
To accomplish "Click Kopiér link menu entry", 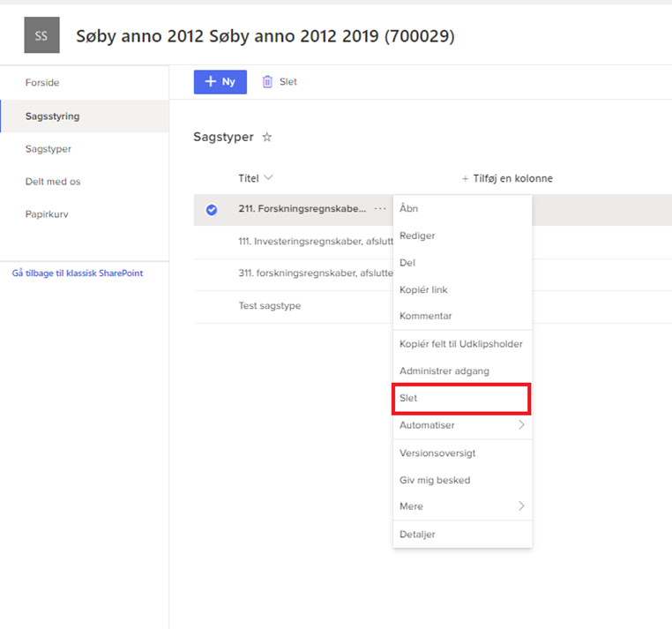I will point(424,289).
